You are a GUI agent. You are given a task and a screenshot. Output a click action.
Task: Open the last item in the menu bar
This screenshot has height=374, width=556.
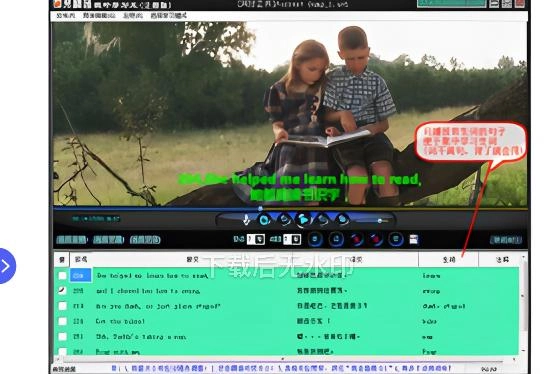(x=168, y=16)
